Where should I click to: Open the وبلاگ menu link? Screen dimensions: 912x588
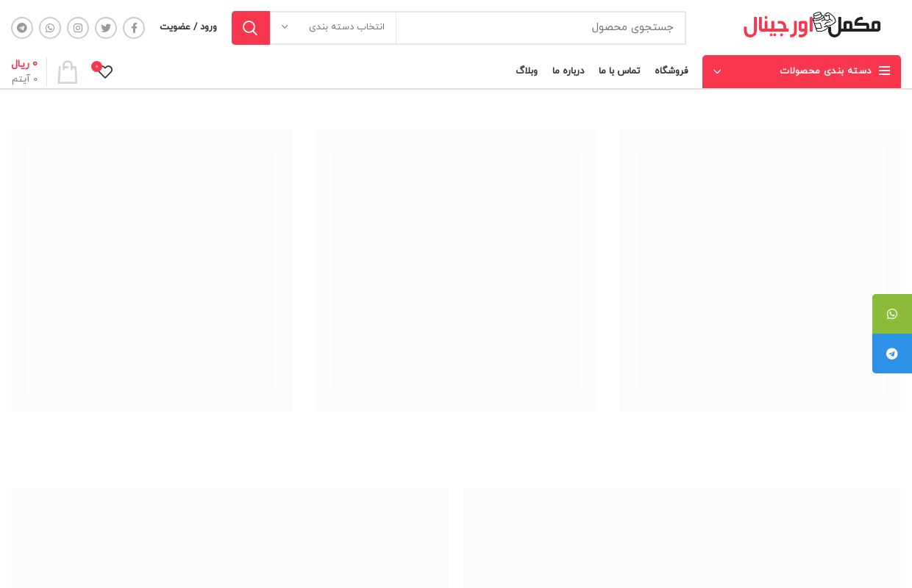[x=527, y=71]
